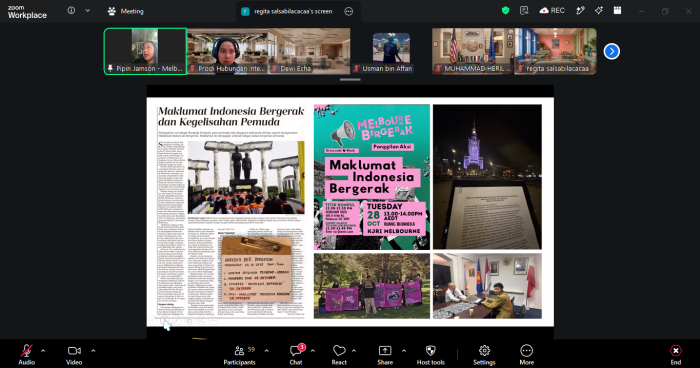Click the office meeting photo

coord(488,286)
